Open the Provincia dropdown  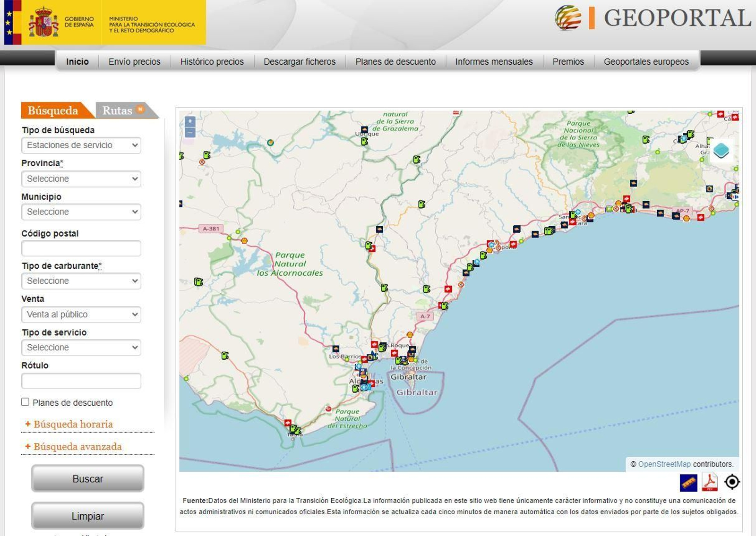point(81,179)
